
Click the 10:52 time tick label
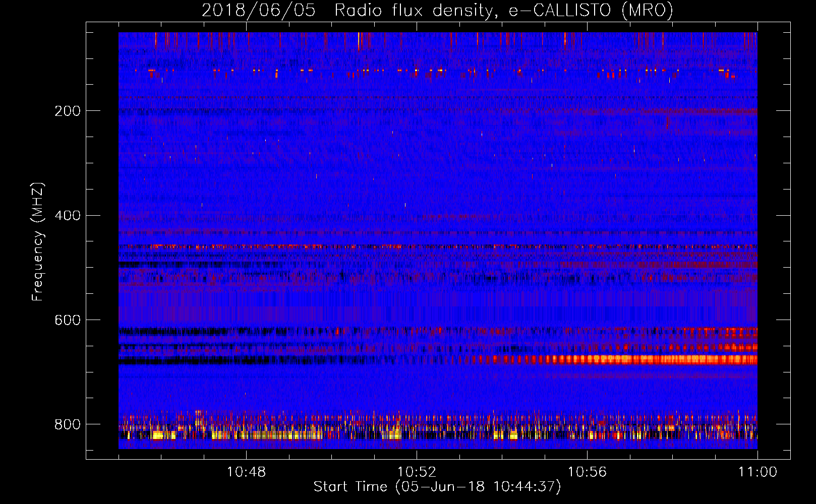417,472
